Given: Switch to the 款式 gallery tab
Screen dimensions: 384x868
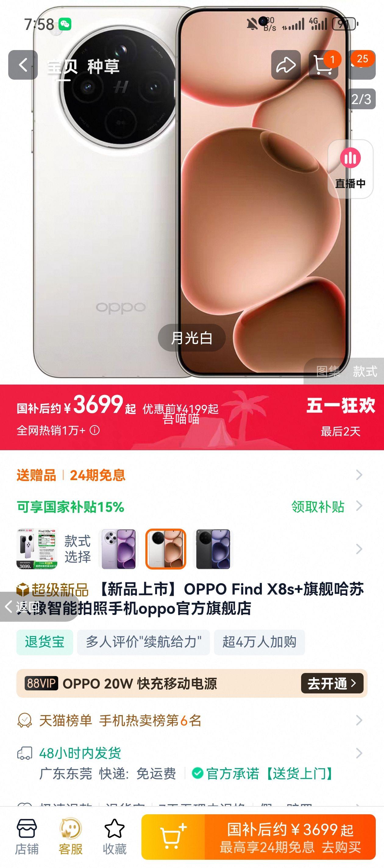Looking at the screenshot, I should [x=365, y=371].
